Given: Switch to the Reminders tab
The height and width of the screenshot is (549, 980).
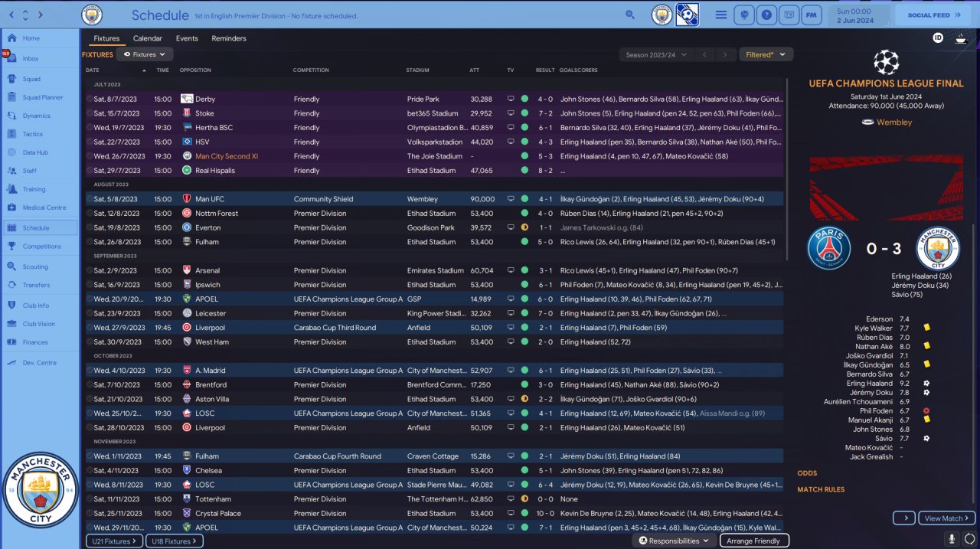Looking at the screenshot, I should [x=229, y=38].
